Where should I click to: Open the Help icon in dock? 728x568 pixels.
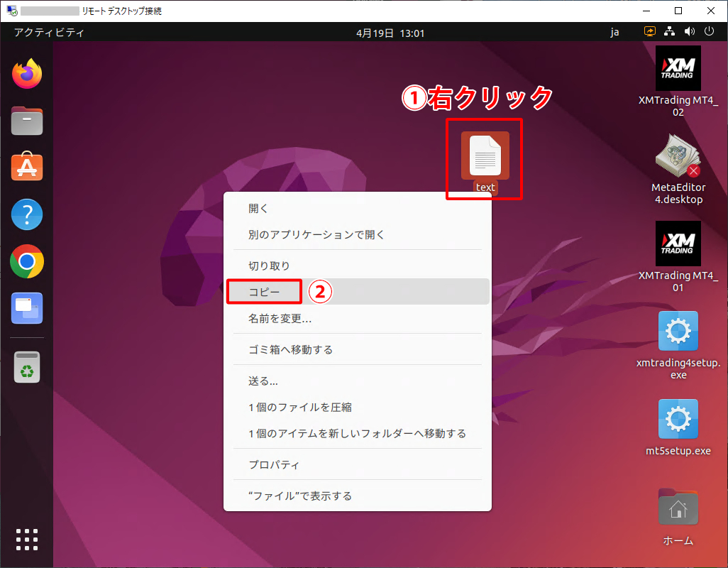(27, 214)
